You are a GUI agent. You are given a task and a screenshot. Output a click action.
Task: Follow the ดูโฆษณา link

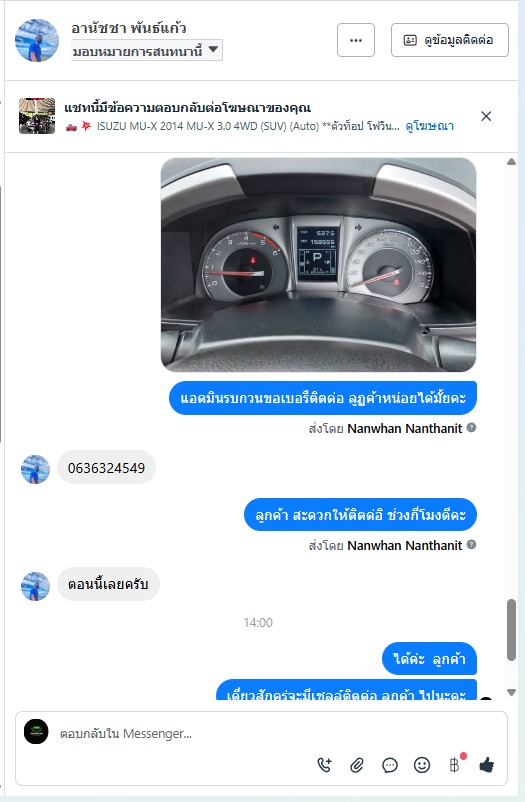(x=429, y=126)
